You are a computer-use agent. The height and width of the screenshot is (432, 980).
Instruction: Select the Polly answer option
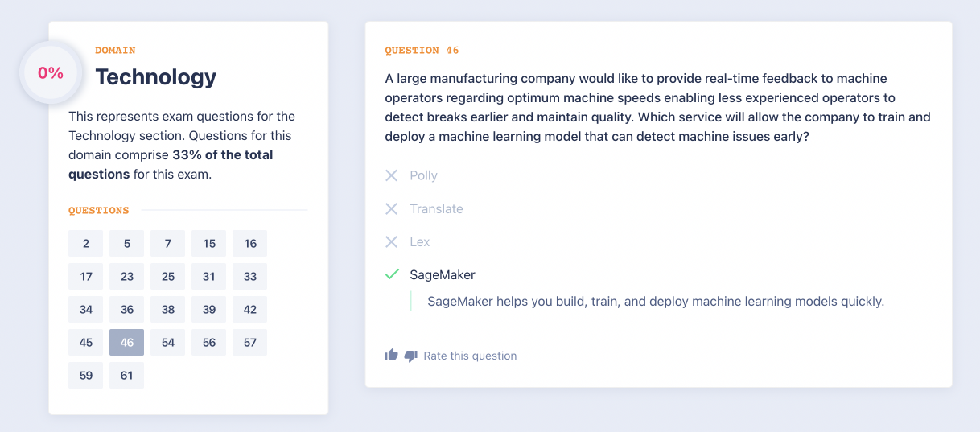[423, 175]
